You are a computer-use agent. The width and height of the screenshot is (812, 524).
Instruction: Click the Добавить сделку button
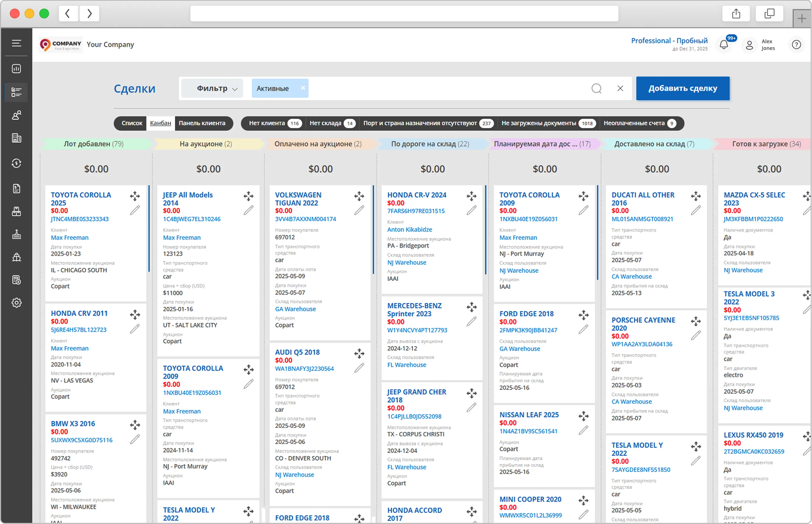coord(683,88)
